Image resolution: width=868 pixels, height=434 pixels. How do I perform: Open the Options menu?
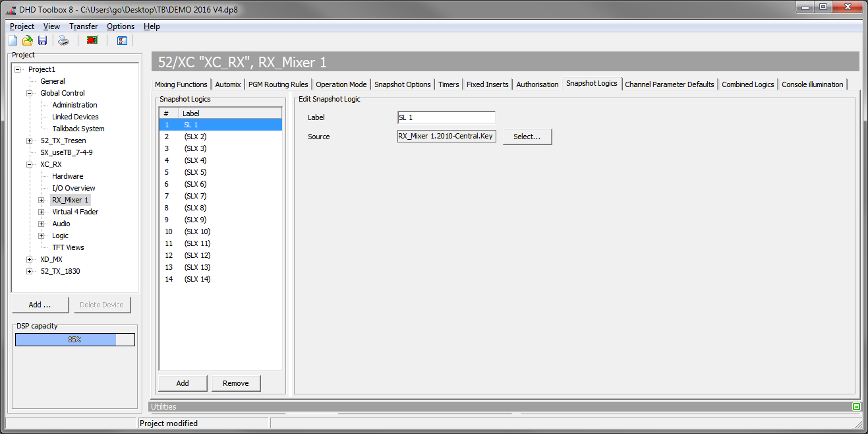[x=120, y=26]
